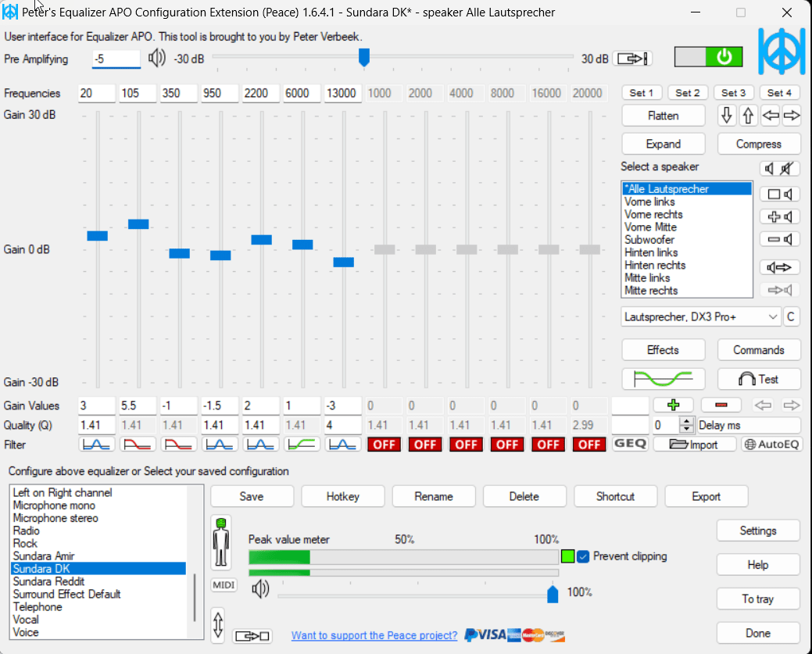
Task: Select Subwoofer in the speaker list
Action: point(687,240)
